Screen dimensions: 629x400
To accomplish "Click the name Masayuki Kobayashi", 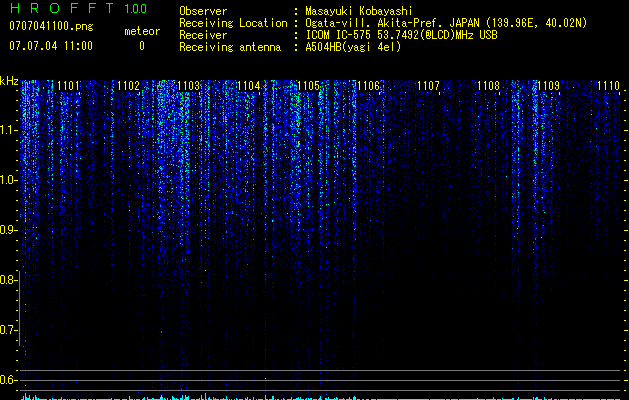I will 359,11.
